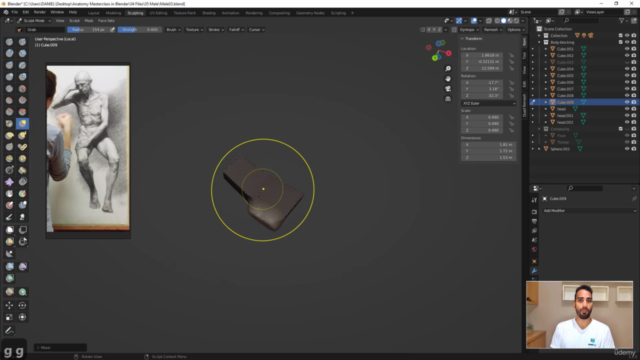Open the Stroke dropdown
This screenshot has width=640, height=360.
pyautogui.click(x=216, y=30)
